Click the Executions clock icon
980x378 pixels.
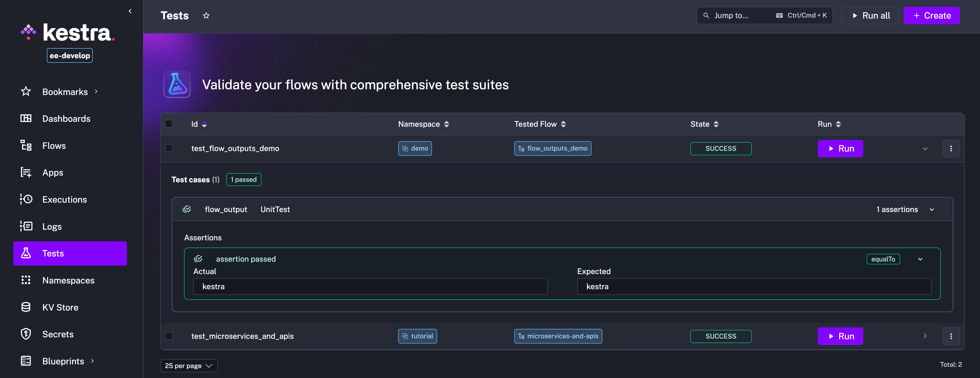(26, 199)
